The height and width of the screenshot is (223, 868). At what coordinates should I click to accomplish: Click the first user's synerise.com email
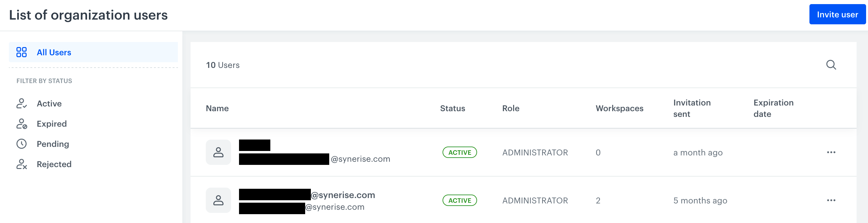tap(360, 159)
